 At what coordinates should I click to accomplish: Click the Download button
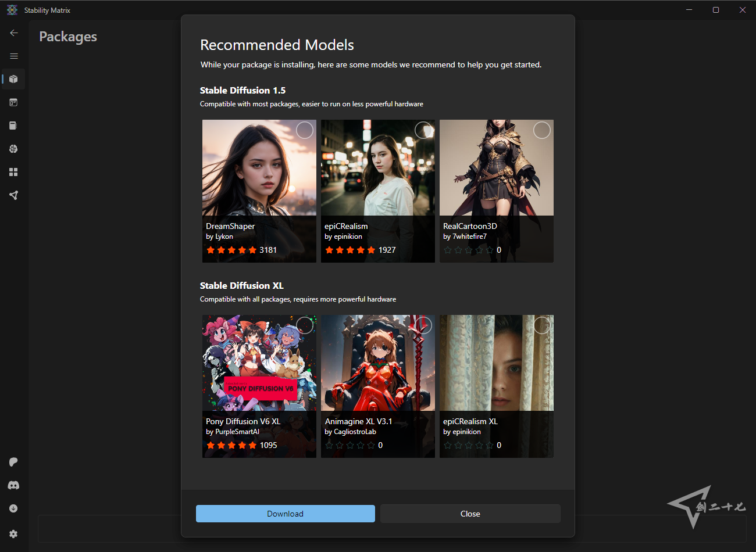[286, 514]
